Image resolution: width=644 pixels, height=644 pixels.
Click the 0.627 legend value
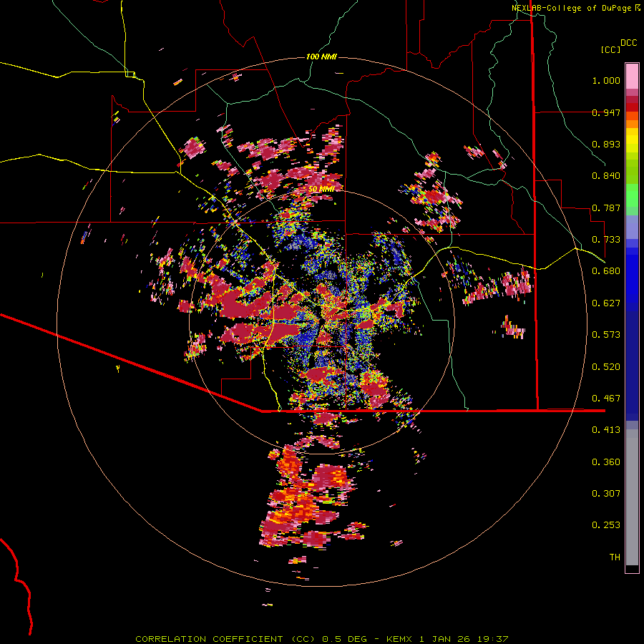click(x=606, y=303)
